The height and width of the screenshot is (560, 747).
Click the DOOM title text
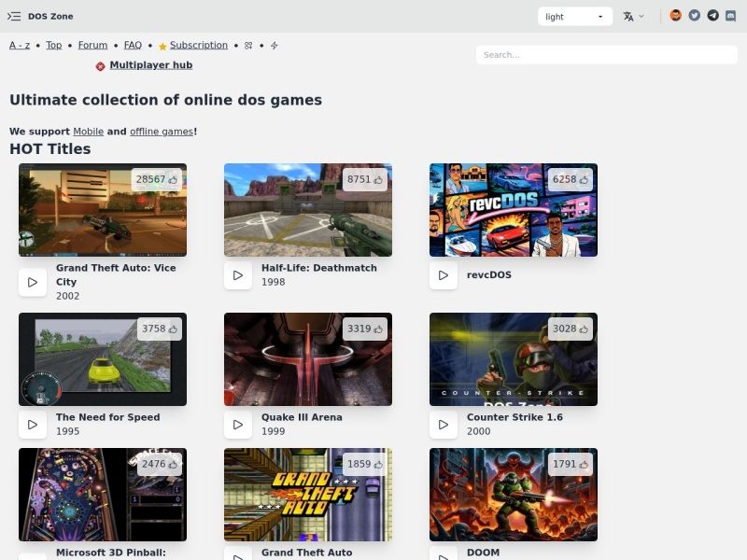[x=483, y=553]
